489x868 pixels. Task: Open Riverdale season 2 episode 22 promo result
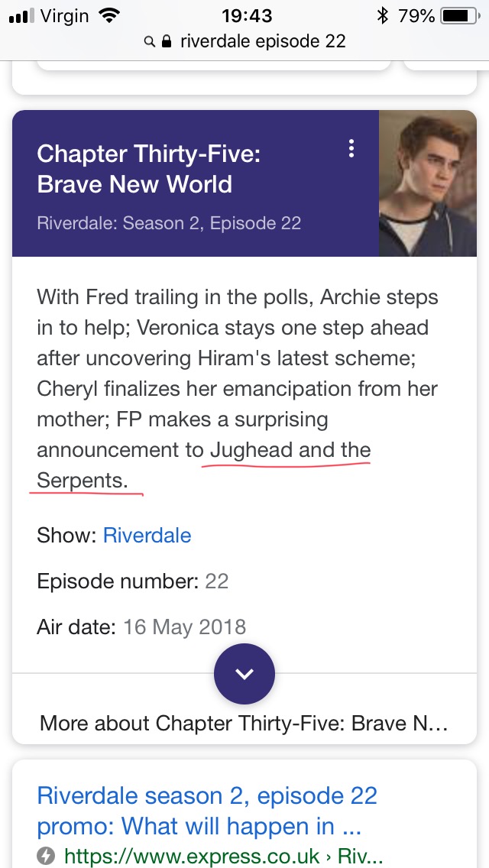pos(206,811)
